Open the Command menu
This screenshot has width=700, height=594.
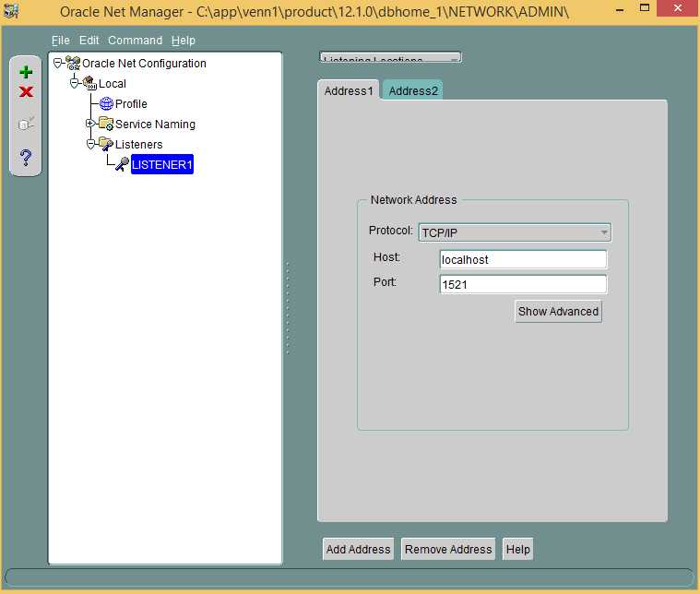(x=135, y=41)
